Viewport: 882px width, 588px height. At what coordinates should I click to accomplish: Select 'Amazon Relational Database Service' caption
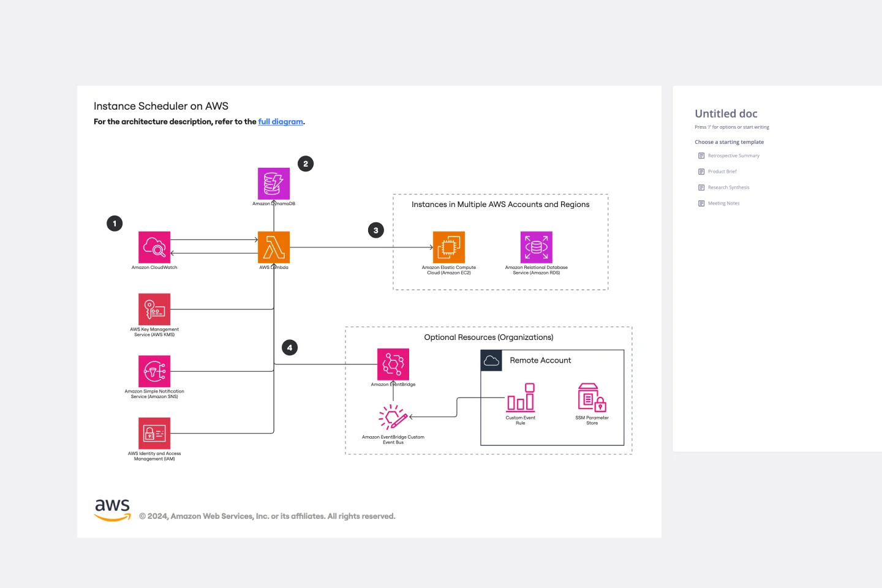537,270
